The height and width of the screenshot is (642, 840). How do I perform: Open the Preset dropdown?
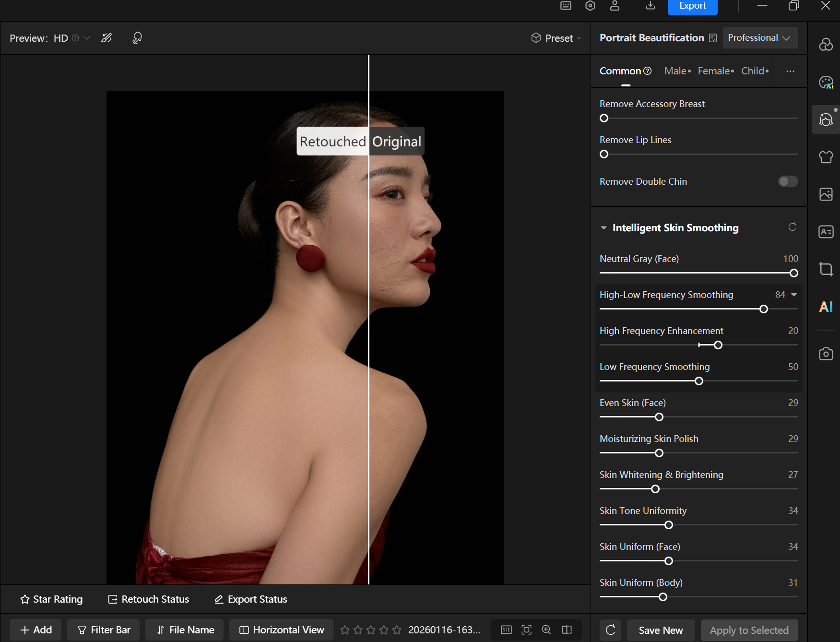(x=556, y=38)
